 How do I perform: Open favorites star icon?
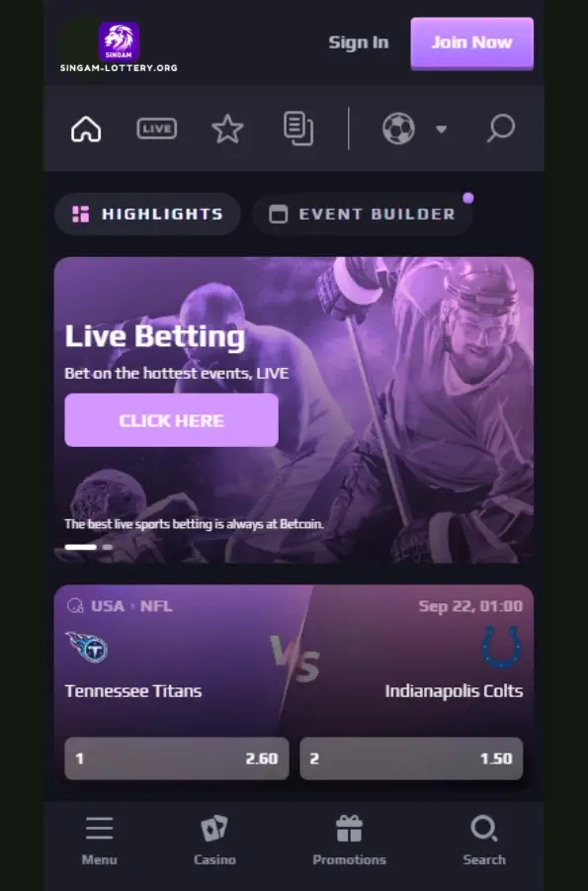tap(227, 129)
